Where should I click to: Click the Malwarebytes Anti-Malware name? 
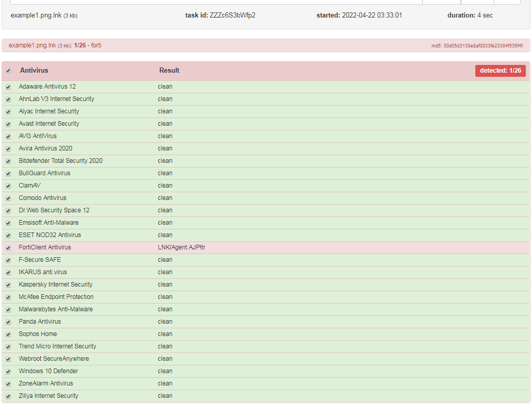click(56, 309)
